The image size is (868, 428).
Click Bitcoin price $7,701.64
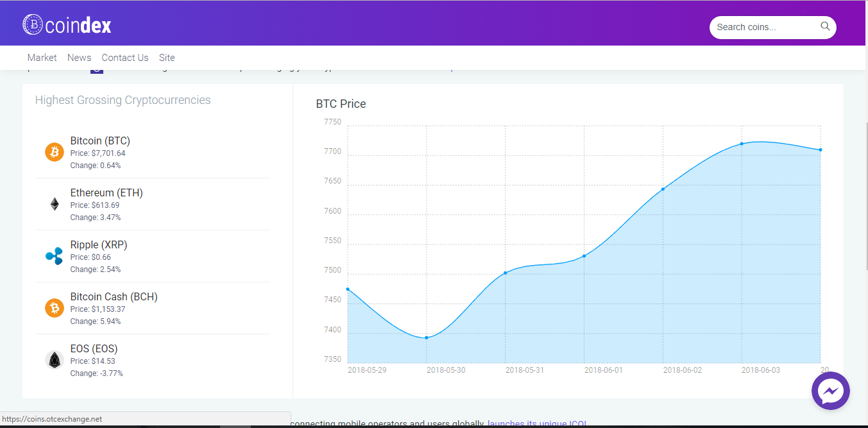(x=98, y=153)
